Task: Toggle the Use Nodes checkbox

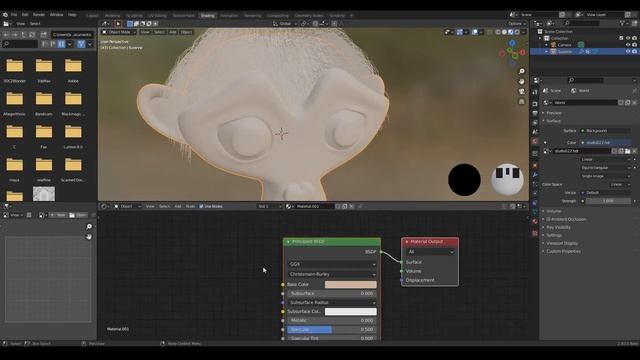Action: coord(201,207)
